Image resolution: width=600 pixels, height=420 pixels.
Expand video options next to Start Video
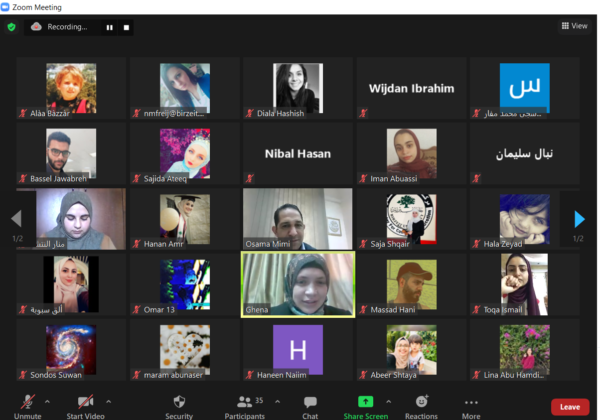[109, 402]
